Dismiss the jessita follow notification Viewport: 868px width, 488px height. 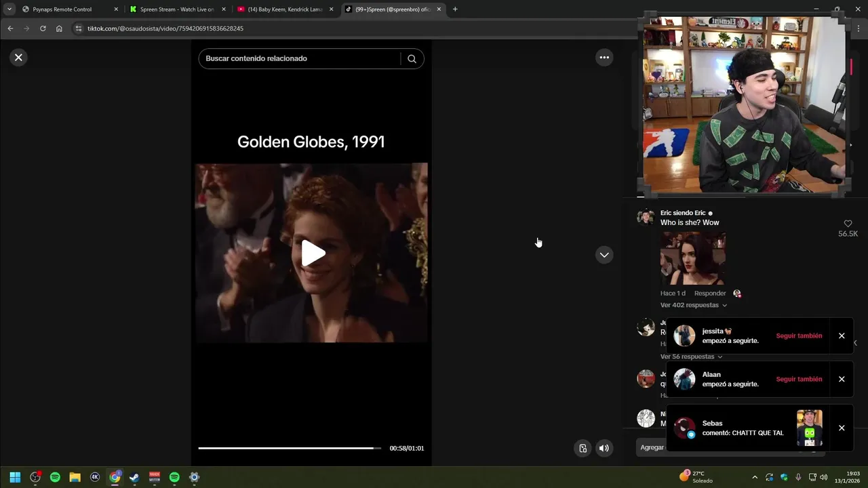[x=842, y=335]
